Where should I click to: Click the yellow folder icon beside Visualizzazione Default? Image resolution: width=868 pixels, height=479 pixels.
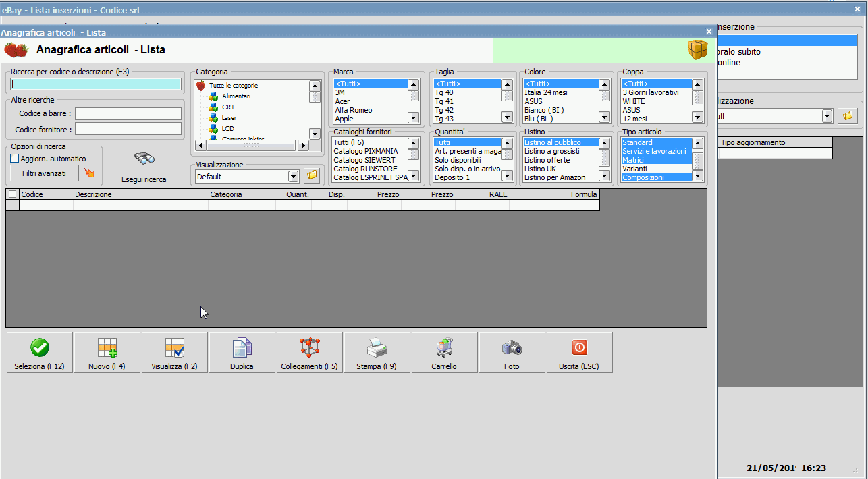311,176
